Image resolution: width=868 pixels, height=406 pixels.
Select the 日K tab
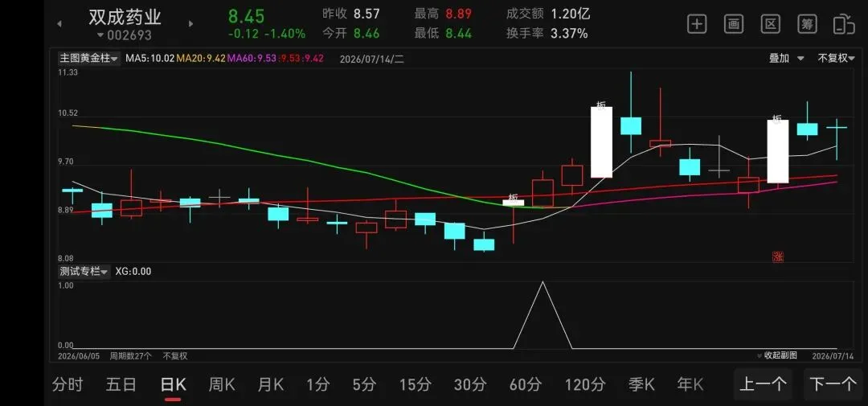pyautogui.click(x=174, y=384)
